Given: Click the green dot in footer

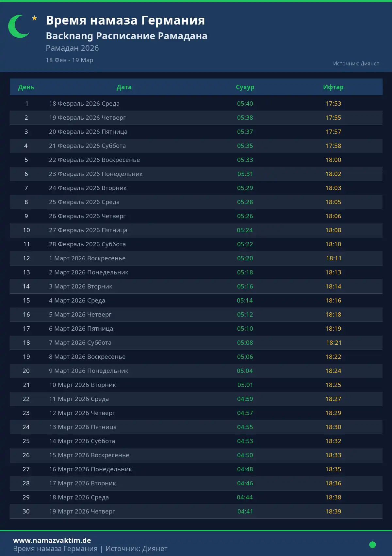Looking at the screenshot, I should [372, 545].
